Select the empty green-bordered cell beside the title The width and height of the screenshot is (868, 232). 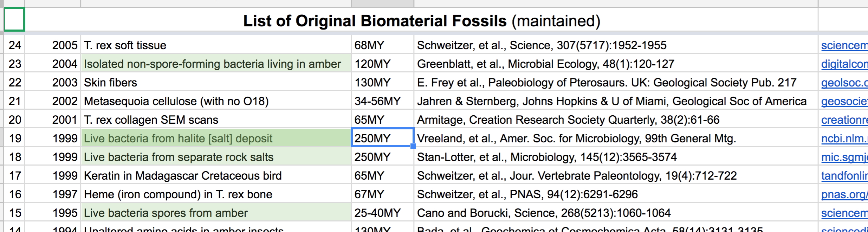pos(14,20)
